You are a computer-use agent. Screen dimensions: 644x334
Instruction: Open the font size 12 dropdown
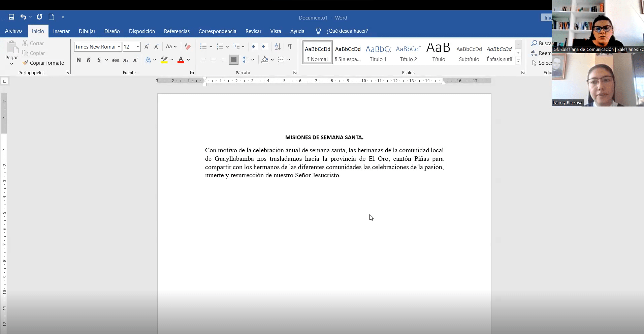[138, 47]
